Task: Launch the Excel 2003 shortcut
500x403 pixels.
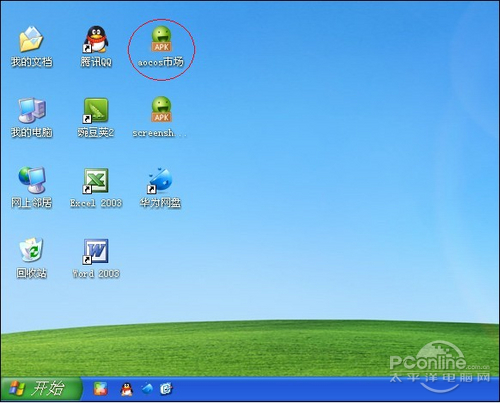Action: 96,181
